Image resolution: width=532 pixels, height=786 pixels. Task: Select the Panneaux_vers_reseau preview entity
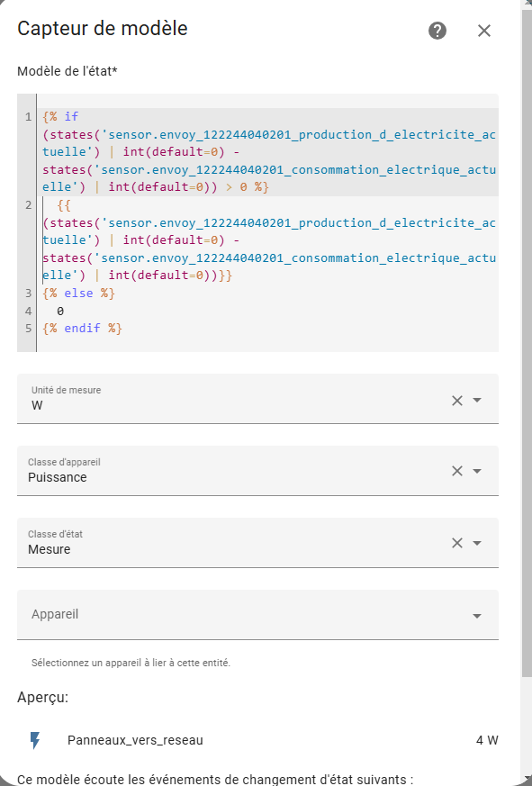tap(135, 740)
